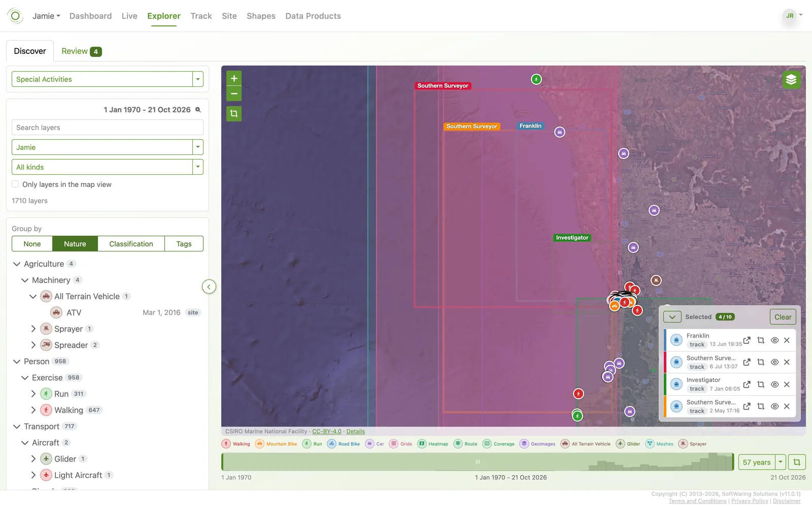Image resolution: width=812 pixels, height=508 pixels.
Task: Open the Jamie account menu in header
Action: (x=46, y=16)
